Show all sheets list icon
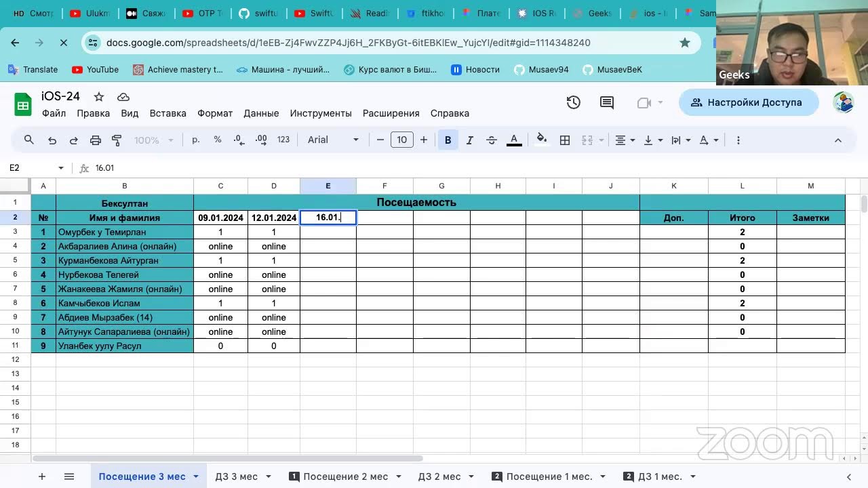This screenshot has width=868, height=488. (69, 476)
